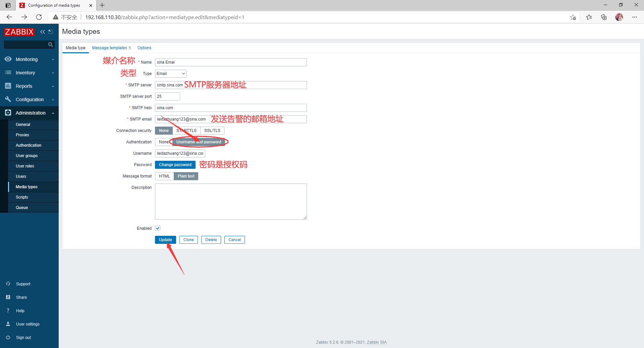Click the Configuration wrench icon

click(8, 99)
